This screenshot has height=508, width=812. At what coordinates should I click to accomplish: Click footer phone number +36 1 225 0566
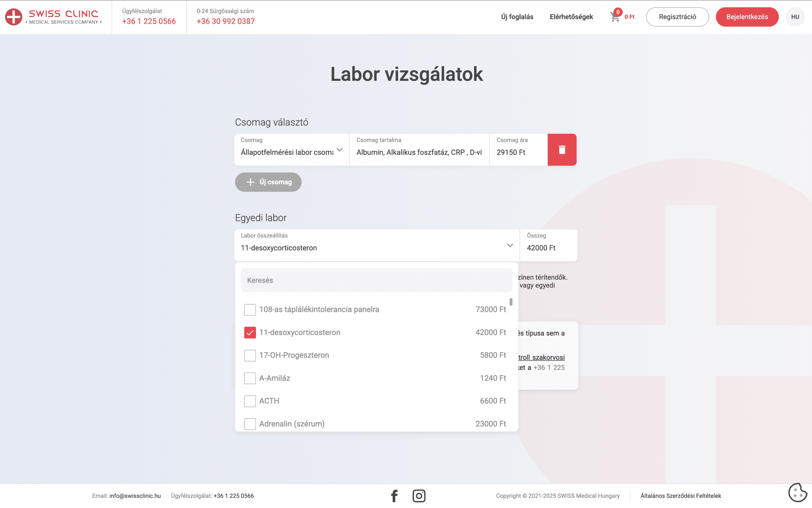coord(233,496)
